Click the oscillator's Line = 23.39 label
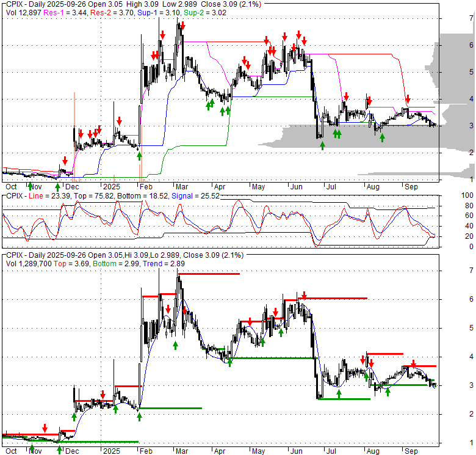 (49, 196)
